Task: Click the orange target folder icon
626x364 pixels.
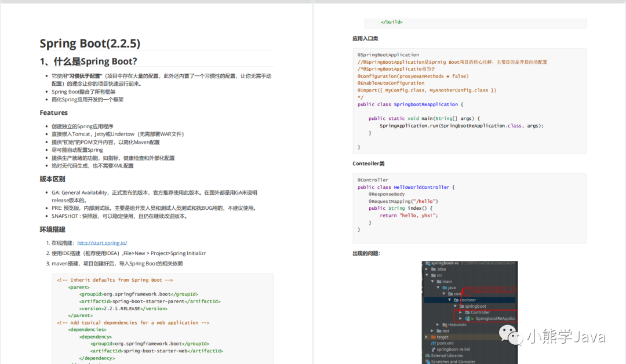Action: pos(433,337)
